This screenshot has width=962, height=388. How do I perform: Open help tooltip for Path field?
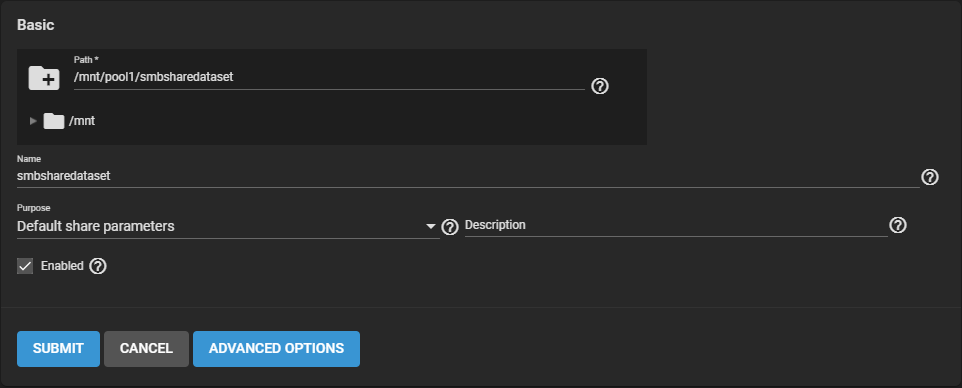click(599, 86)
